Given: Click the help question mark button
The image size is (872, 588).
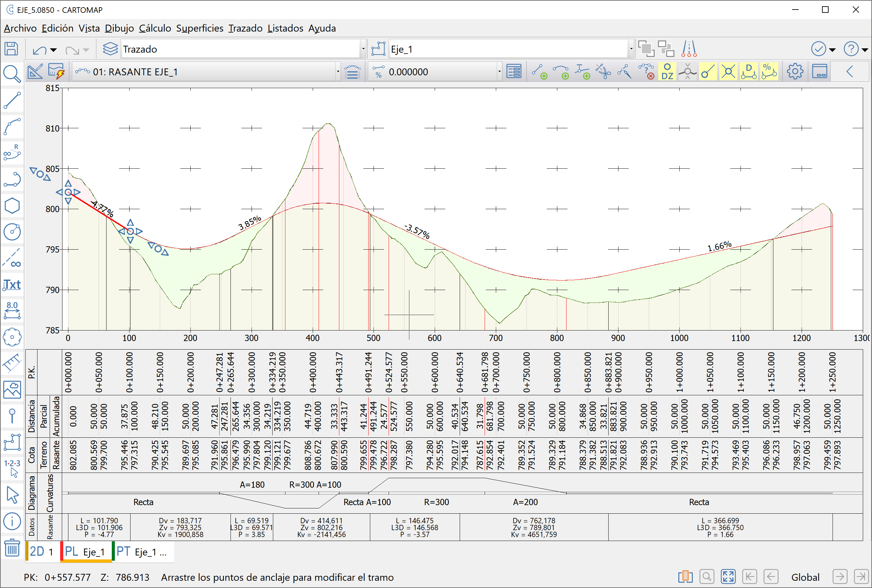Looking at the screenshot, I should 851,49.
